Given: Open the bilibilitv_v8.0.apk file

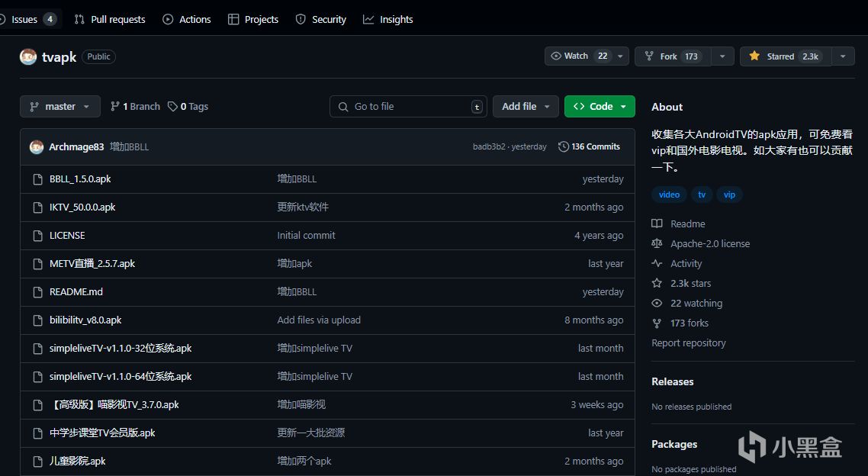Looking at the screenshot, I should 85,320.
